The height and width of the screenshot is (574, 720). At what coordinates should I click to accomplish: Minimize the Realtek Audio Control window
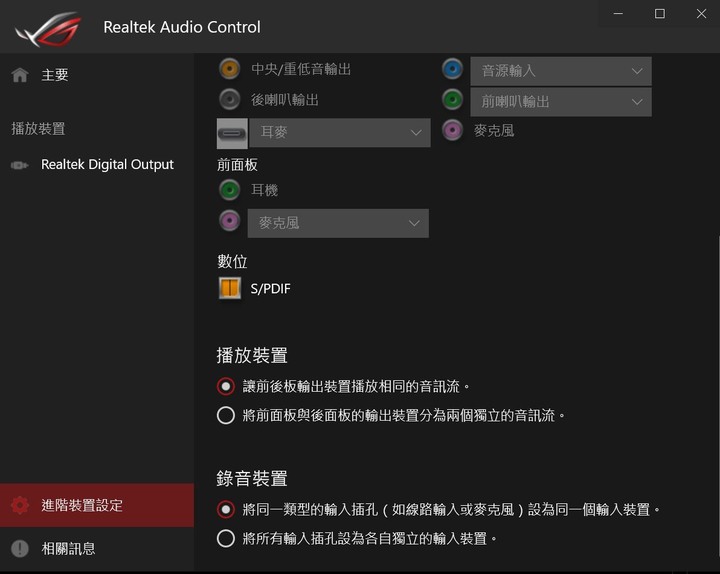[x=619, y=14]
